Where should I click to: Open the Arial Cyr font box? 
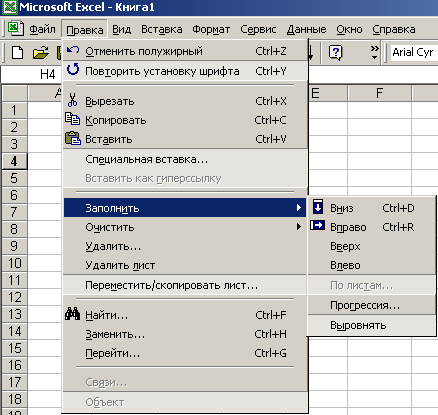tap(413, 52)
